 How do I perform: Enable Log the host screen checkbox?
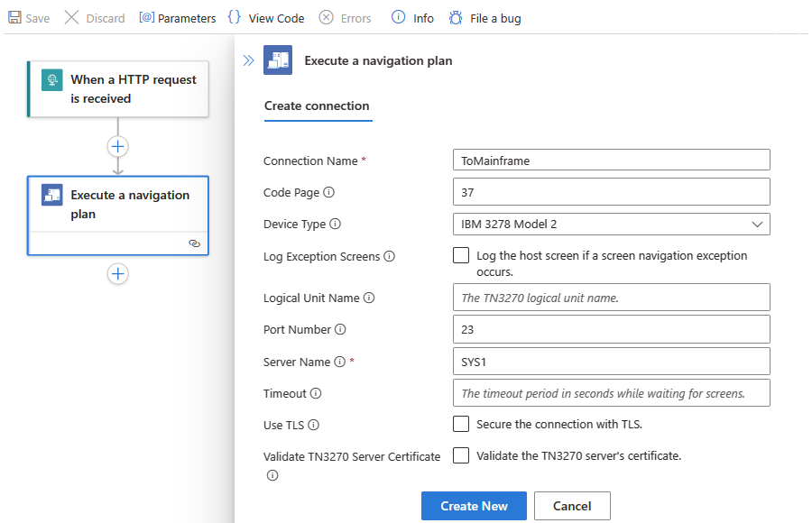tap(461, 255)
